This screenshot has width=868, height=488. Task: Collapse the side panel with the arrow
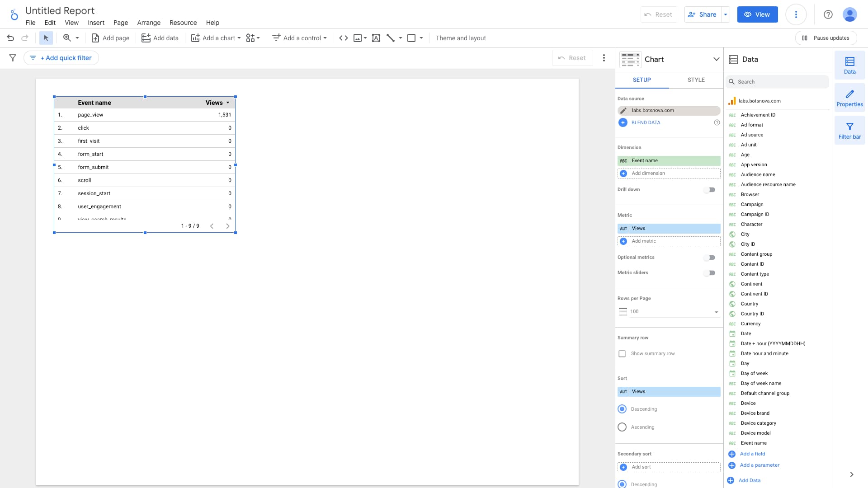tap(852, 474)
